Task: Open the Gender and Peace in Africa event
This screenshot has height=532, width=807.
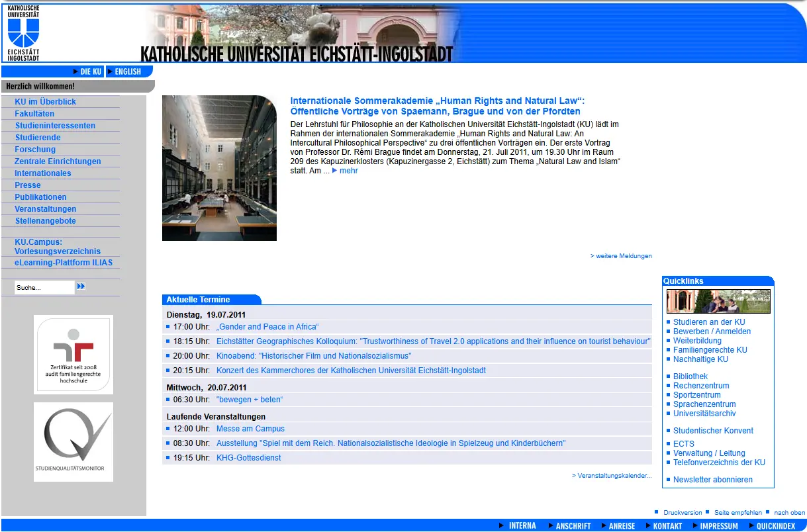Action: pos(267,327)
